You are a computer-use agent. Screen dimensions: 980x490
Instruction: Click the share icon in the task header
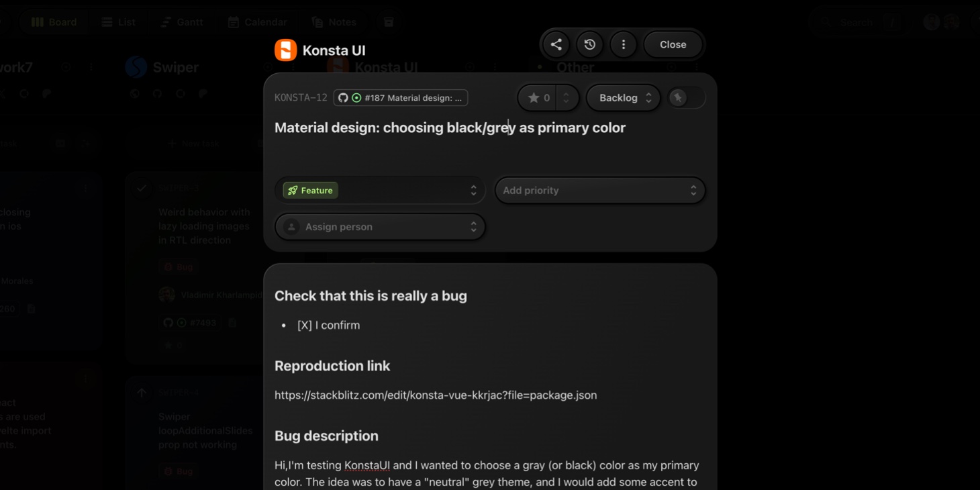tap(556, 44)
